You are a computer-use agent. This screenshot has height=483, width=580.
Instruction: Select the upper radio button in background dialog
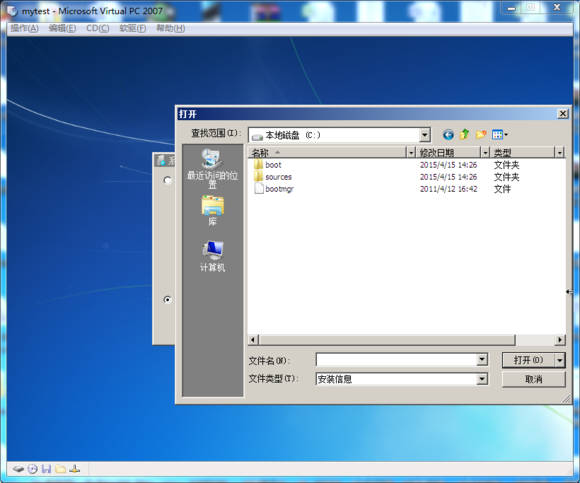pyautogui.click(x=167, y=180)
